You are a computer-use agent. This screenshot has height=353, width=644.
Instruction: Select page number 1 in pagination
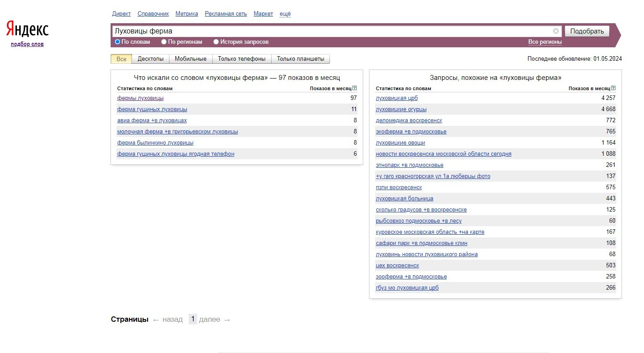[193, 319]
